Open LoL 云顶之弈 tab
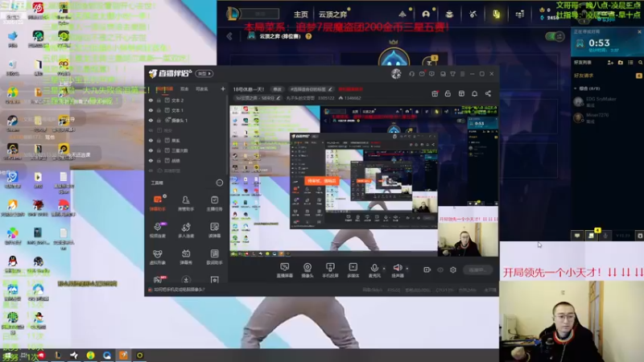 (332, 14)
